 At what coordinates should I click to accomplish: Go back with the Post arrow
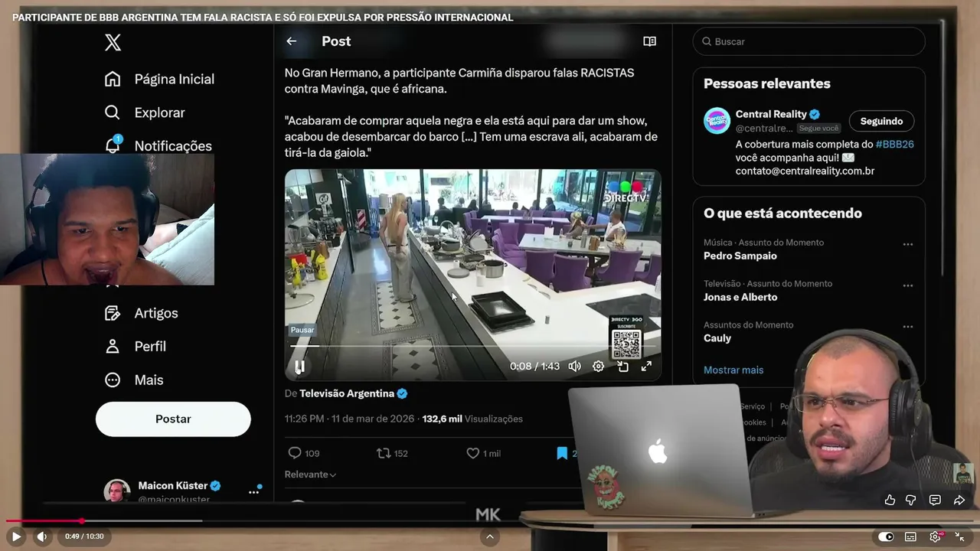pyautogui.click(x=292, y=41)
